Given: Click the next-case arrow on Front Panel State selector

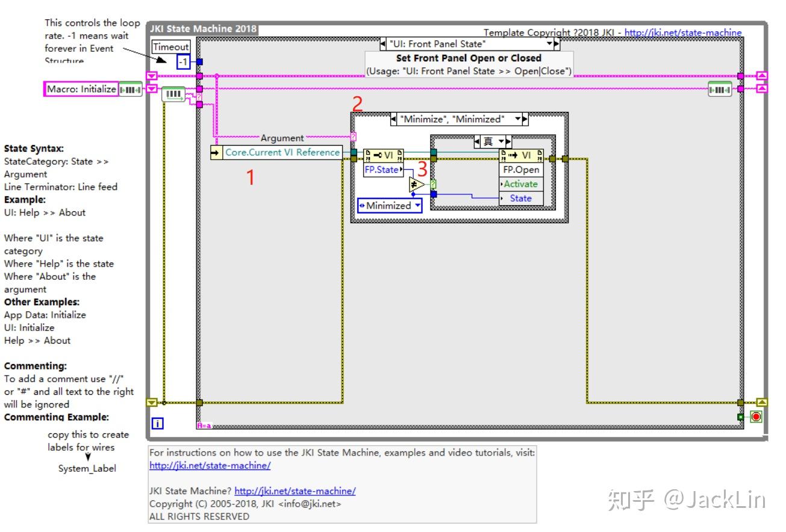Looking at the screenshot, I should (557, 43).
